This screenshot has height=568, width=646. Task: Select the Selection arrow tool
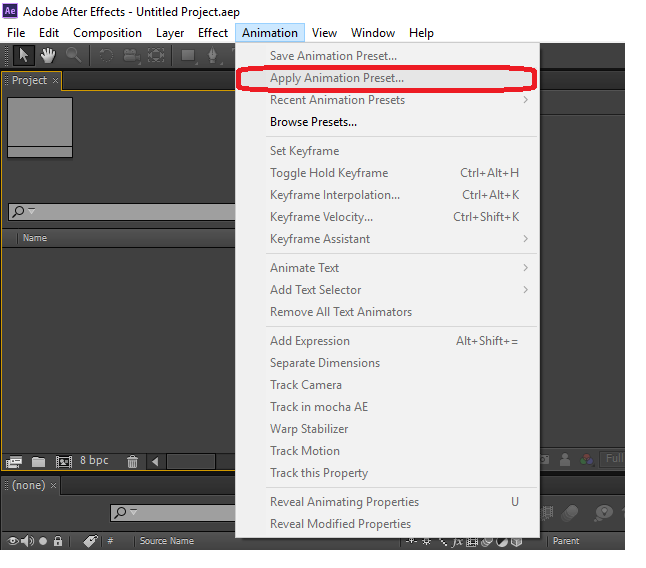23,55
